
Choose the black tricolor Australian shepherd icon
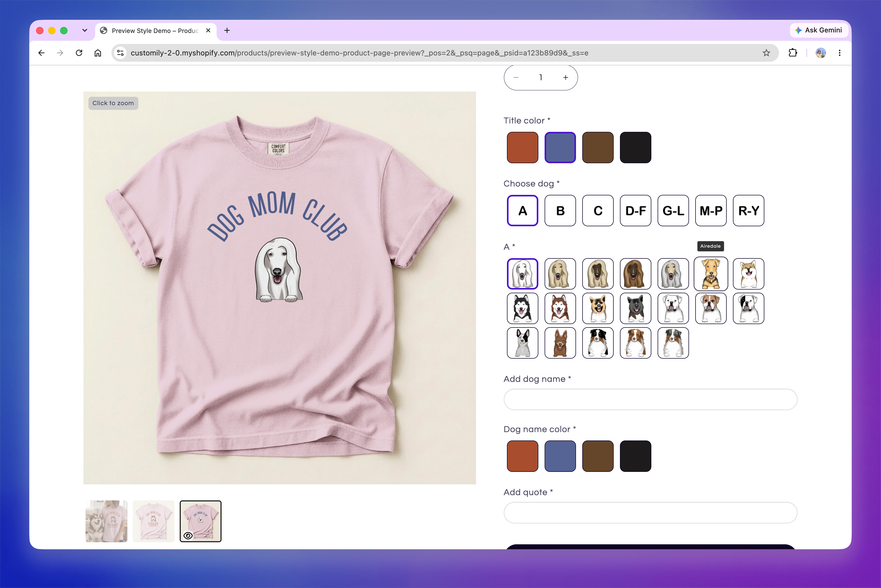[x=598, y=343]
